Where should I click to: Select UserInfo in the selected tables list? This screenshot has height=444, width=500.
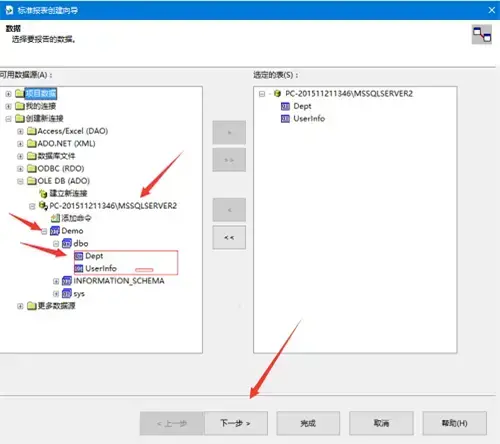309,119
